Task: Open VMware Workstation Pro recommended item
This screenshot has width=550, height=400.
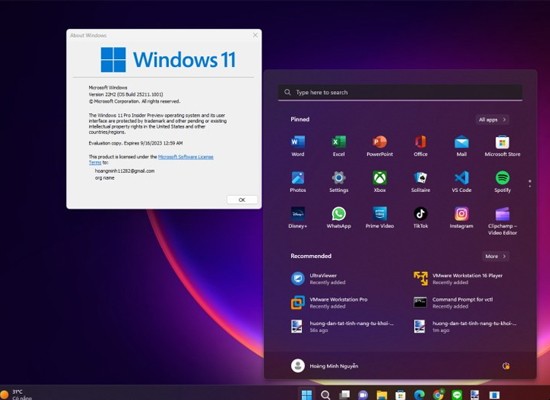Action: (x=330, y=302)
